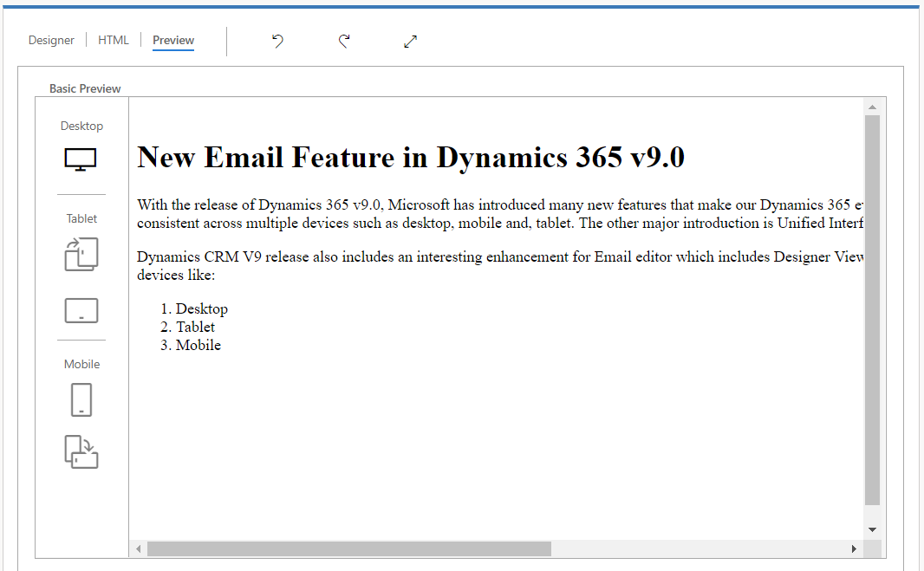Click the vertical scrollbar down arrow

point(873,529)
